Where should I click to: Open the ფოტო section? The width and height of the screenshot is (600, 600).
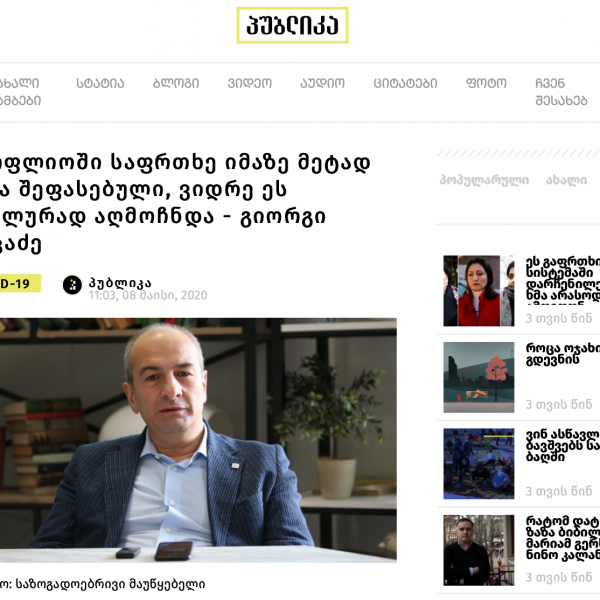point(486,83)
